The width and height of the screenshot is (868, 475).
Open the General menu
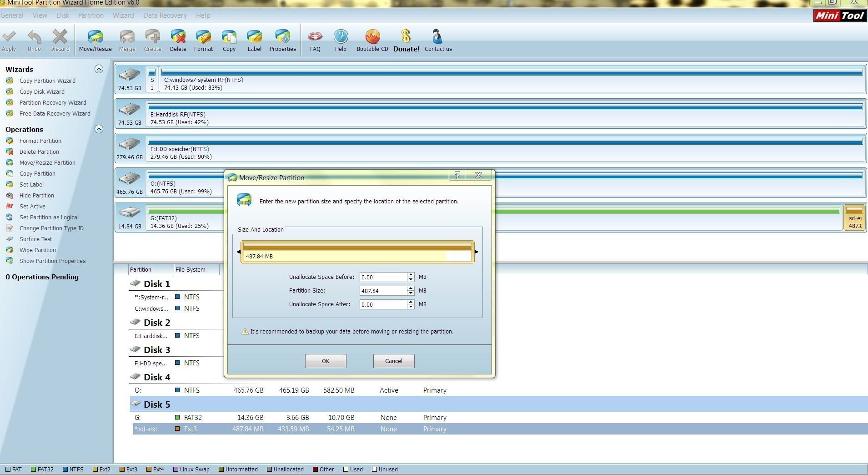[12, 15]
